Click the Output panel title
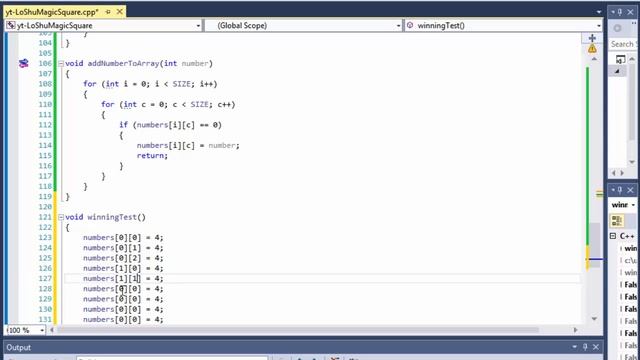The image size is (640, 360). click(x=18, y=347)
